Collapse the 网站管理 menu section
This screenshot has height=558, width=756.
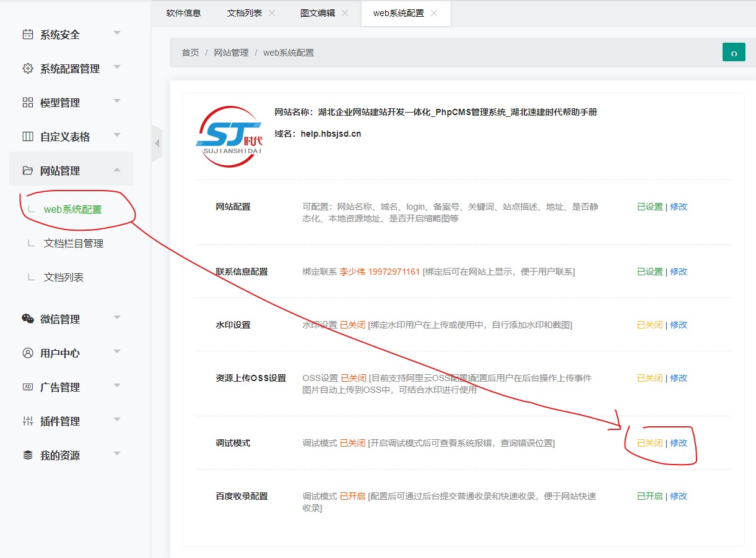tap(117, 170)
